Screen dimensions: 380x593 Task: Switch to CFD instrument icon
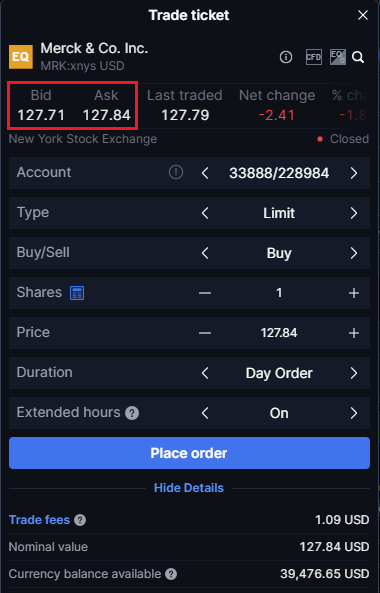[x=313, y=57]
